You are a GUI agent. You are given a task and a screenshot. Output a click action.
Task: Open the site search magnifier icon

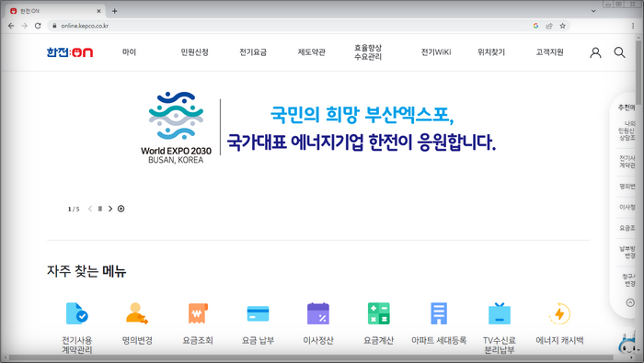click(x=619, y=52)
